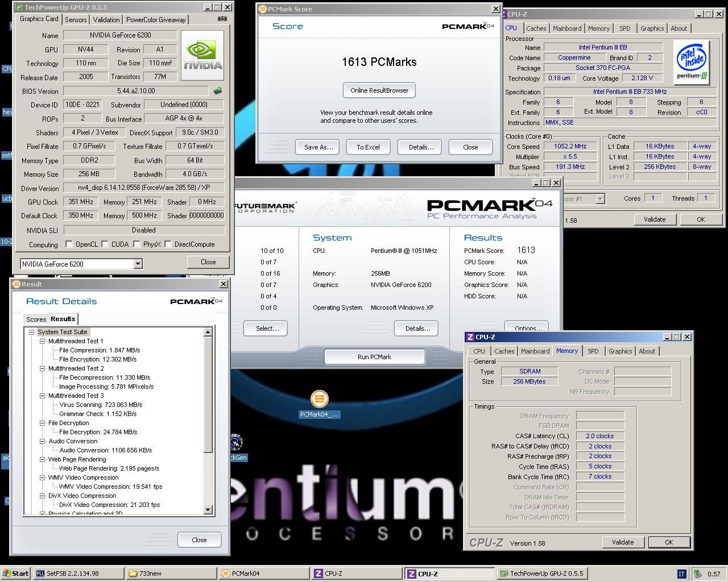Click the GPU-Z screenshot camera icon

pyautogui.click(x=222, y=19)
